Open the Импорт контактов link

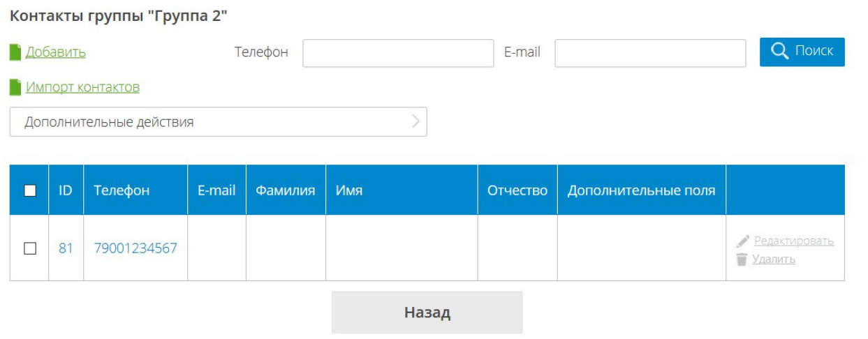(x=82, y=88)
